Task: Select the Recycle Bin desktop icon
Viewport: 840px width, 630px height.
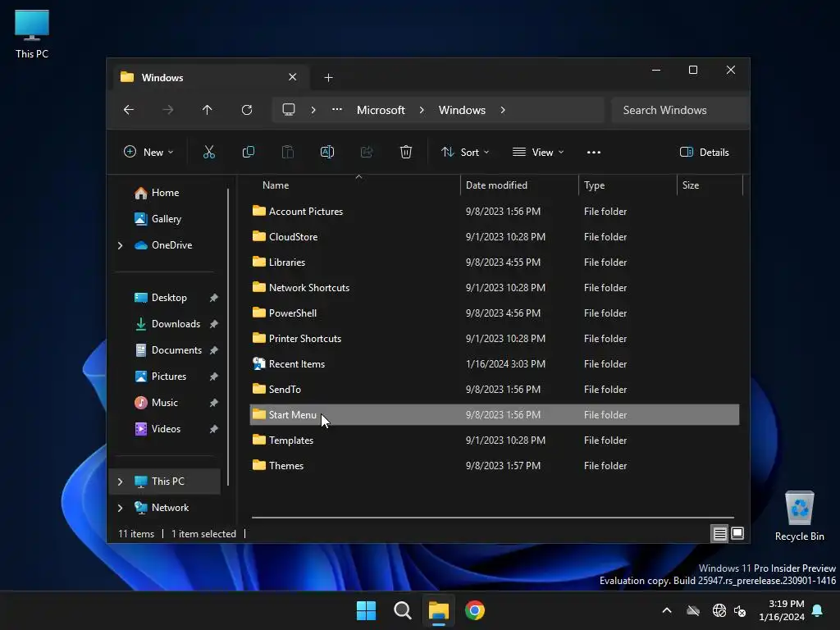Action: point(799,517)
